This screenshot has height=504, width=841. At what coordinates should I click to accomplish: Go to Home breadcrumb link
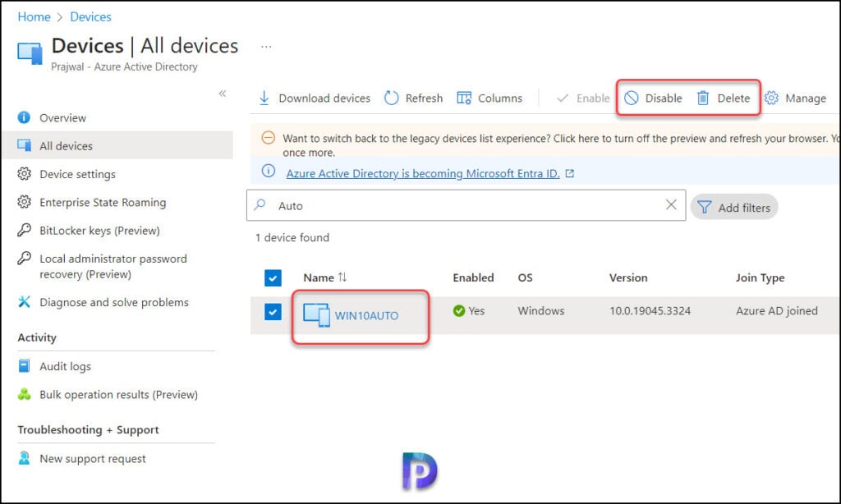(x=34, y=16)
